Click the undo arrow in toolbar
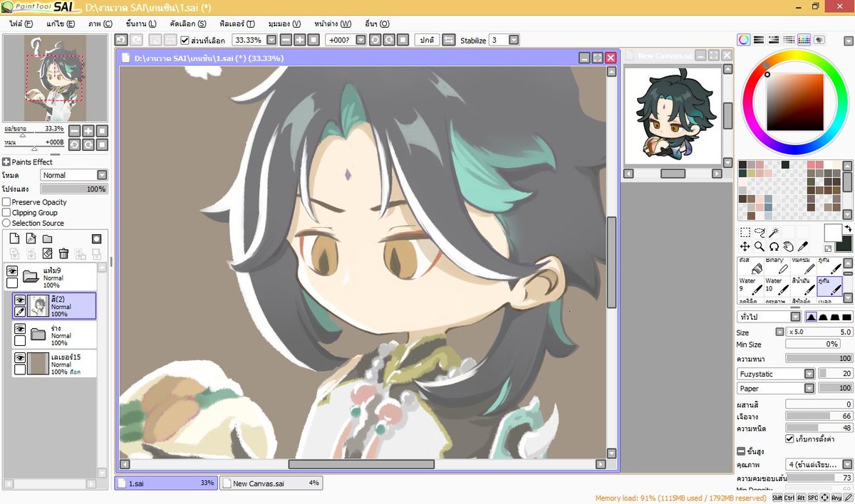The height and width of the screenshot is (504, 855). point(121,40)
